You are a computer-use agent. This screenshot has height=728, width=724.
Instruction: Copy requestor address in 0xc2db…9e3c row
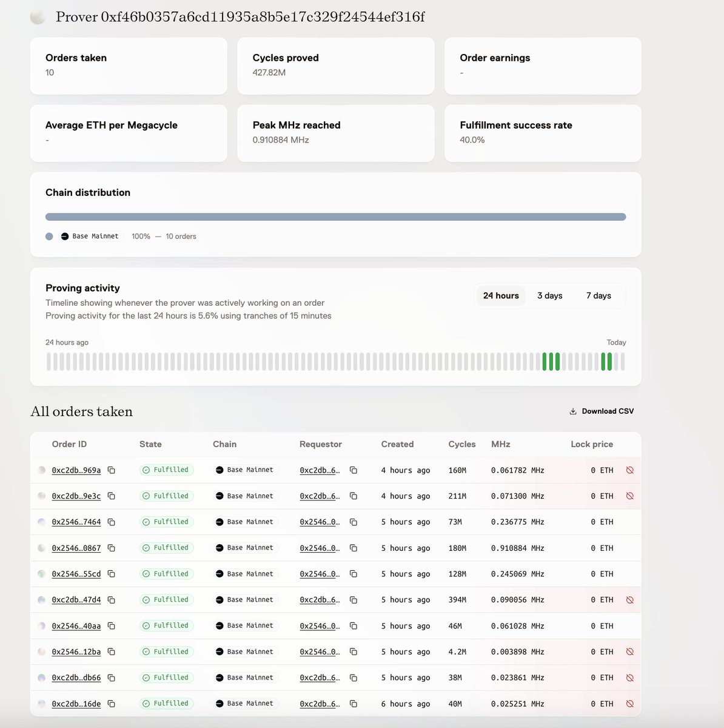click(x=354, y=496)
